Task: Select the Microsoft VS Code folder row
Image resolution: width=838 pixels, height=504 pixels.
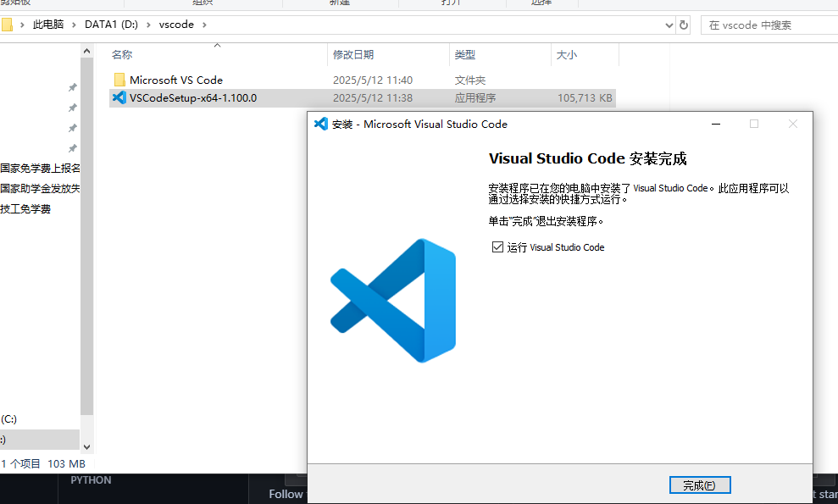Action: pyautogui.click(x=363, y=80)
